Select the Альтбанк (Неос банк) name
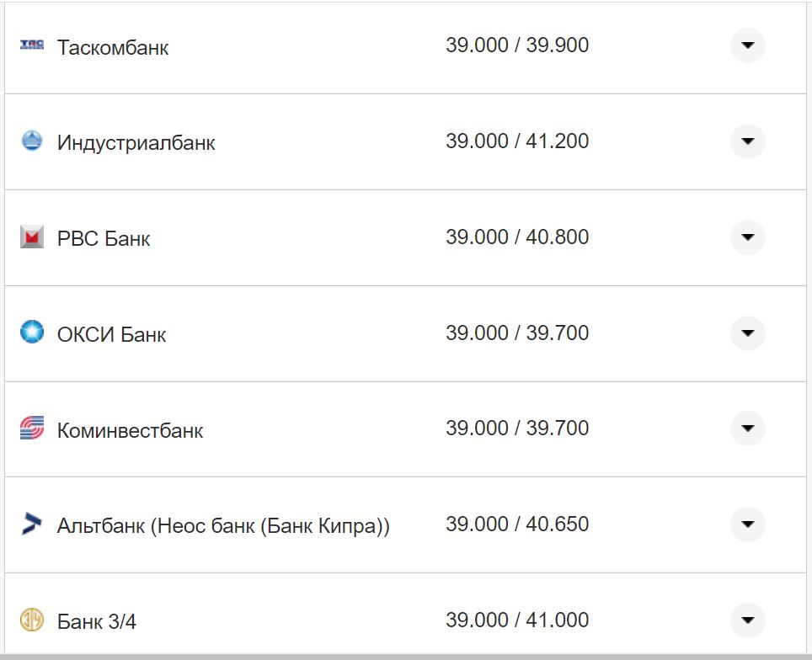Viewport: 812px width, 660px height. [223, 526]
